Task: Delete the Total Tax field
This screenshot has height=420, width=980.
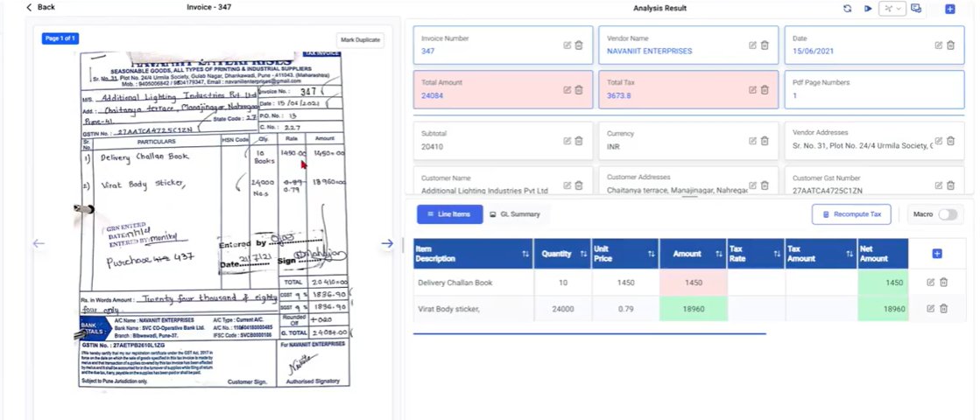Action: click(x=765, y=90)
